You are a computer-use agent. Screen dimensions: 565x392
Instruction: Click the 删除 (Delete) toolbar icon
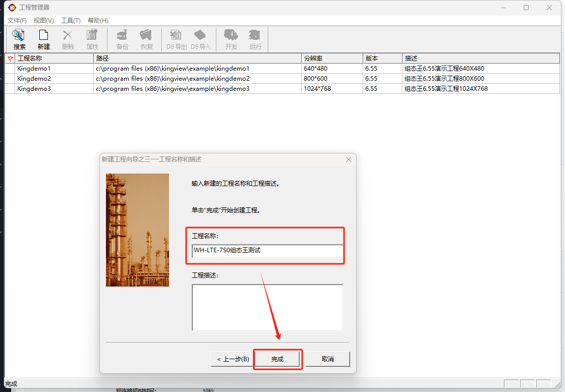(x=68, y=39)
